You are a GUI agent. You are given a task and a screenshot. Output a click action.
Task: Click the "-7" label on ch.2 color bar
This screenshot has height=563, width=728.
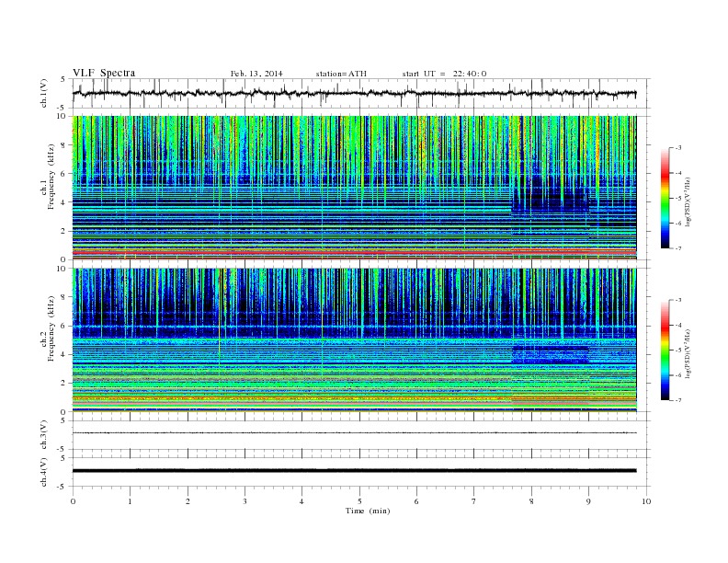click(x=678, y=400)
